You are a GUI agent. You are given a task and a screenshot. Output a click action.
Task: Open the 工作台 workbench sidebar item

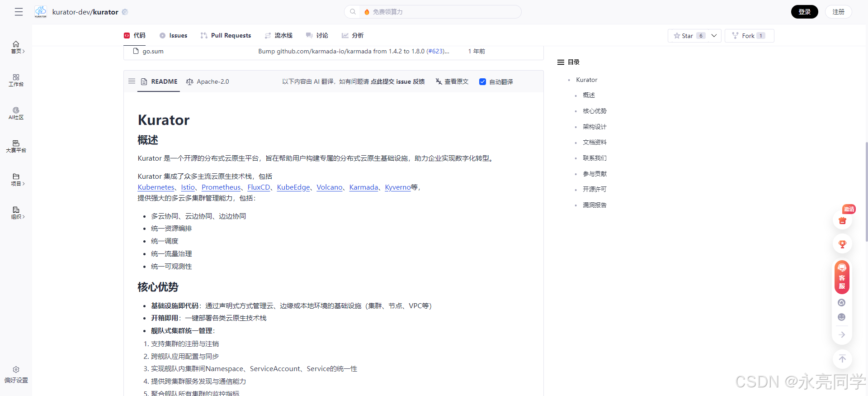tap(16, 80)
